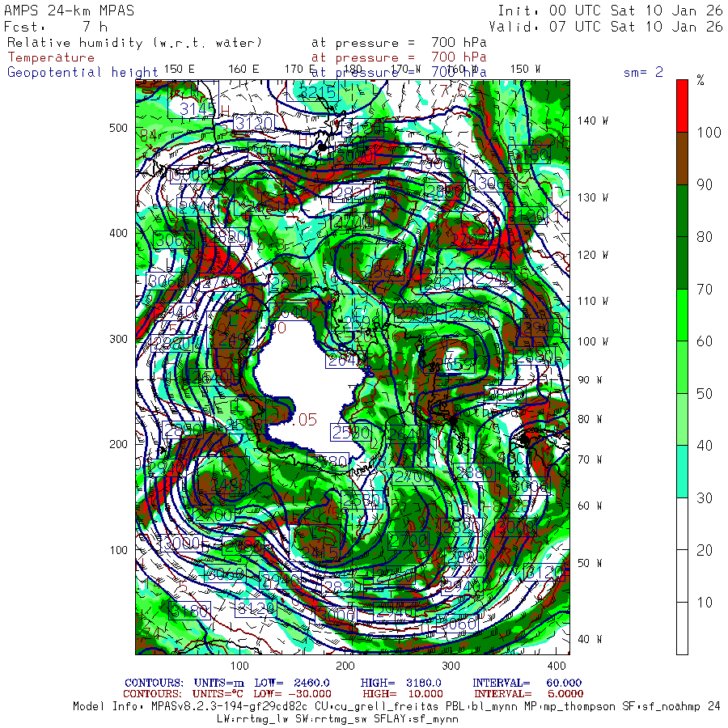Screen dimensions: 728x728
Task: Click the '50' tick label on the color bar
Action: click(705, 394)
